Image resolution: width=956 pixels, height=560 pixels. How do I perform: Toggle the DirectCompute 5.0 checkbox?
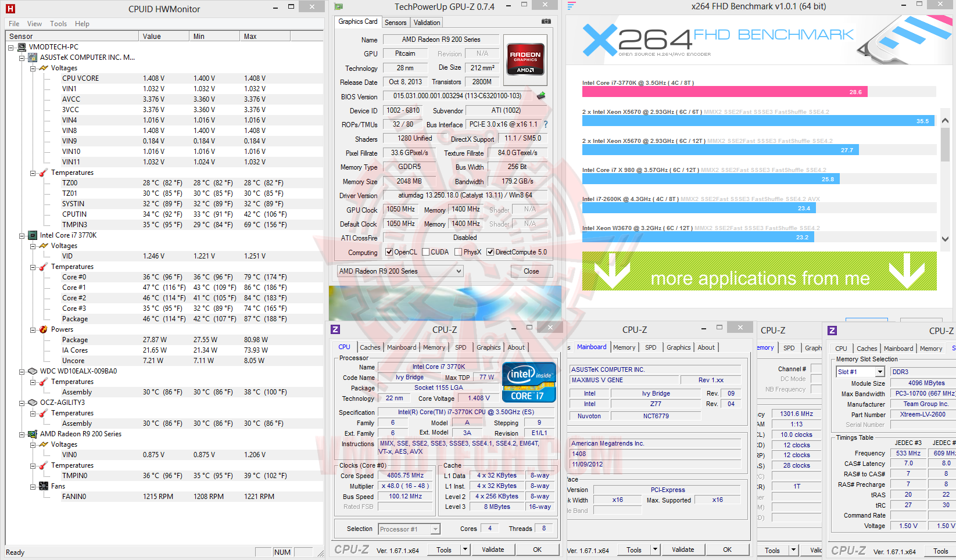click(x=490, y=252)
